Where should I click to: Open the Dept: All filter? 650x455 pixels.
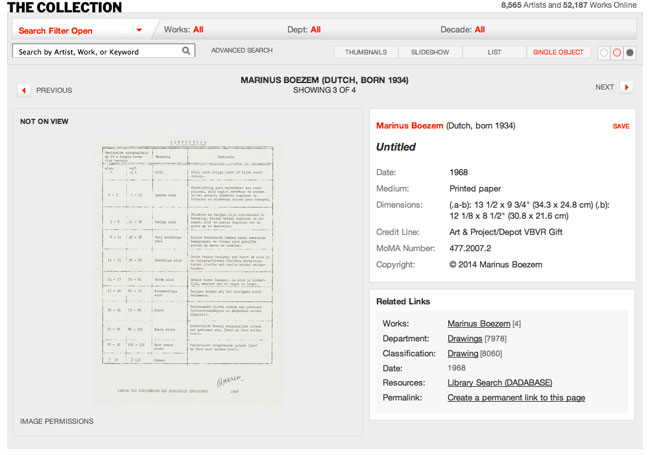(304, 29)
